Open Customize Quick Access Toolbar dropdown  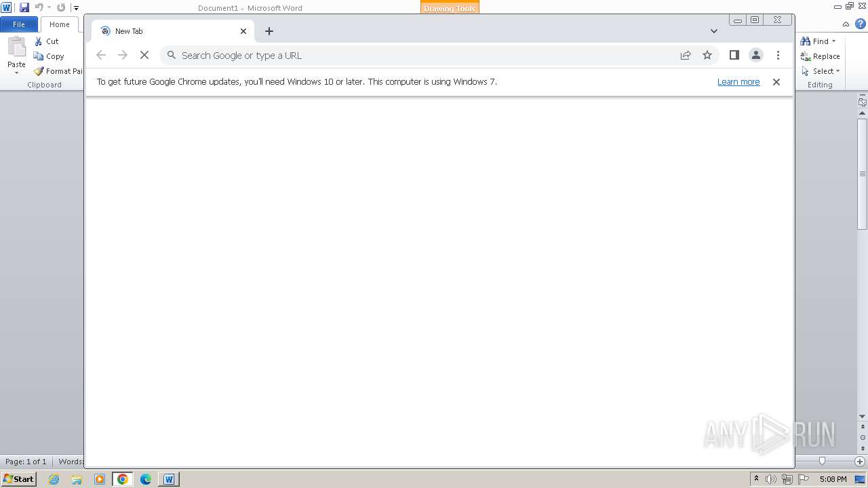click(x=76, y=8)
